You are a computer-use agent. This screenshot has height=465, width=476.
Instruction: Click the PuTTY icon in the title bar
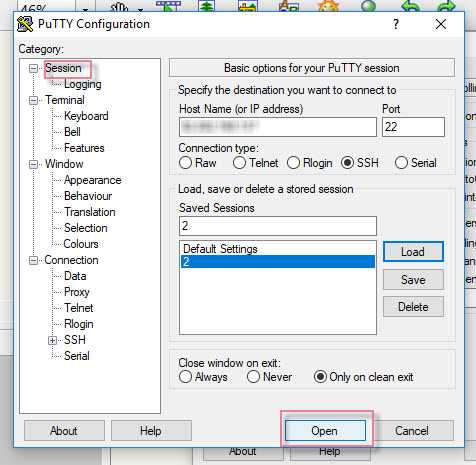(x=25, y=24)
